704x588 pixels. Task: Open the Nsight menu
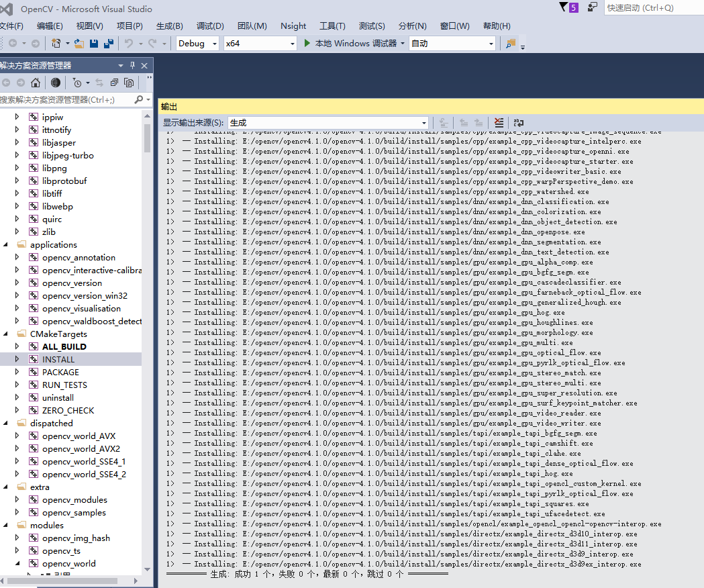click(x=293, y=26)
